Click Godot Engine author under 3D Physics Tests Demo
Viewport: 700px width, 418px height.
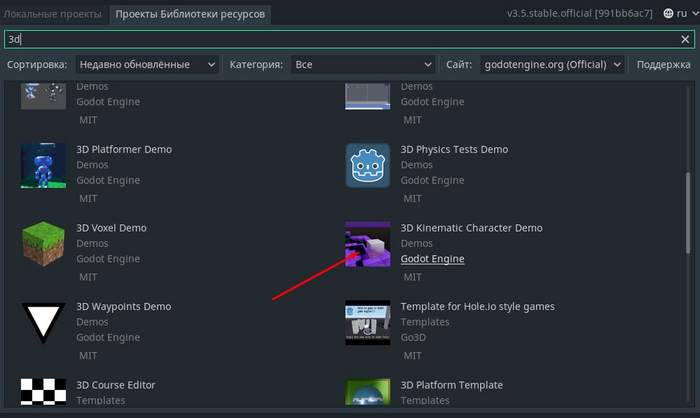pos(433,180)
